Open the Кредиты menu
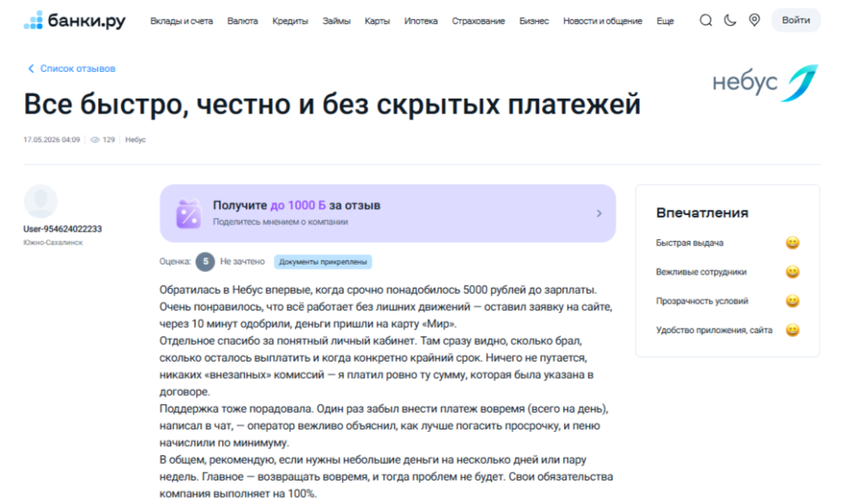Screen dimensions: 858x504 click(x=290, y=21)
